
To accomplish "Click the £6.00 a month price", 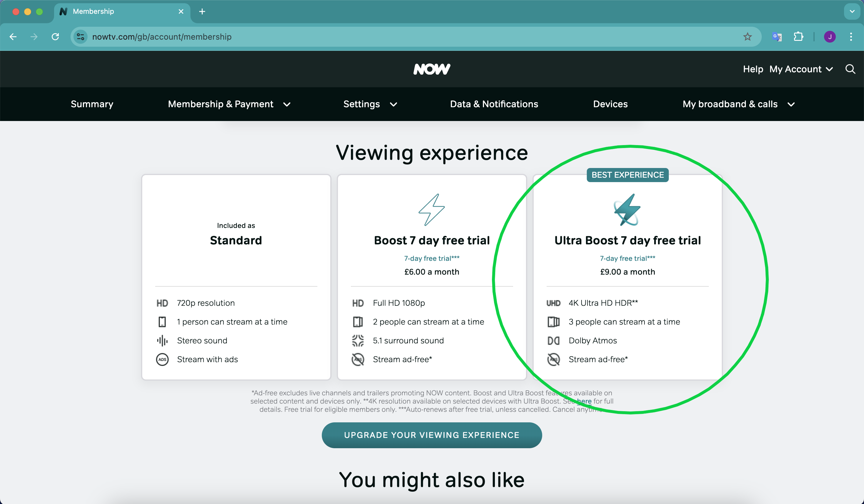I will (432, 272).
